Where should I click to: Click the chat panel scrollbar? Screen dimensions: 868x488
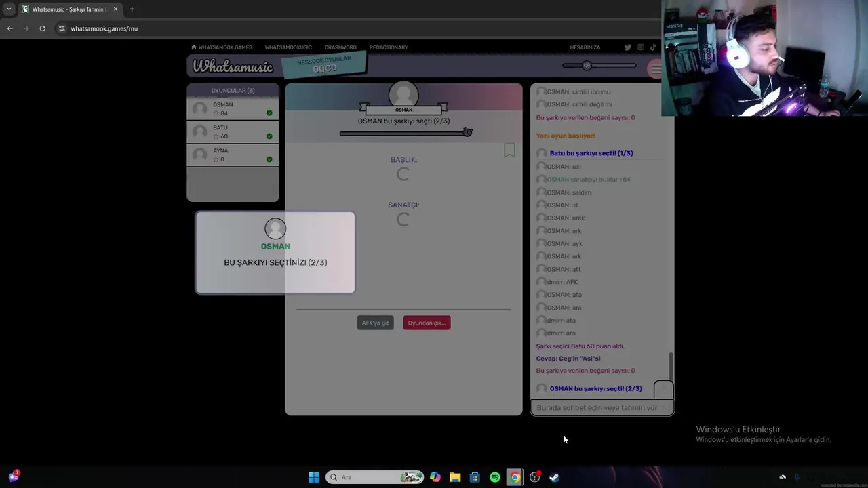671,366
